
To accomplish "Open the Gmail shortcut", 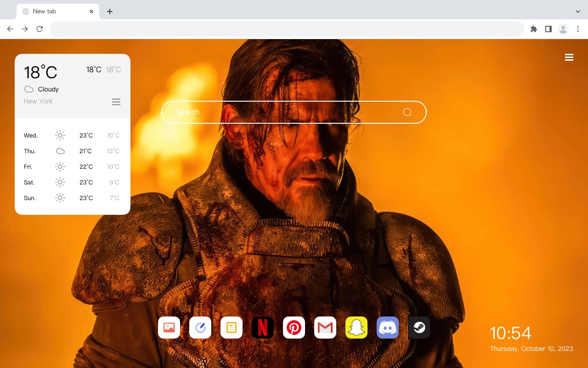I will 325,328.
